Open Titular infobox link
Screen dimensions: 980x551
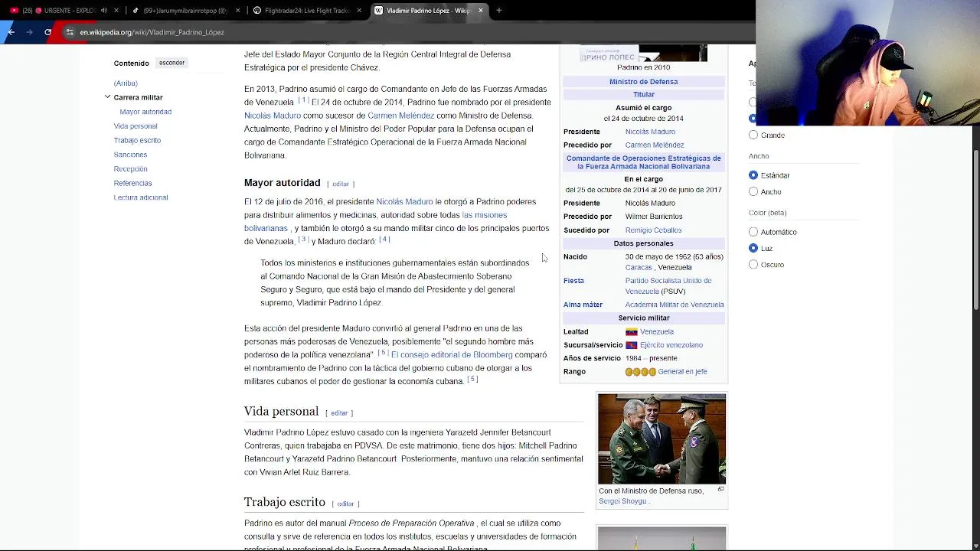click(643, 95)
